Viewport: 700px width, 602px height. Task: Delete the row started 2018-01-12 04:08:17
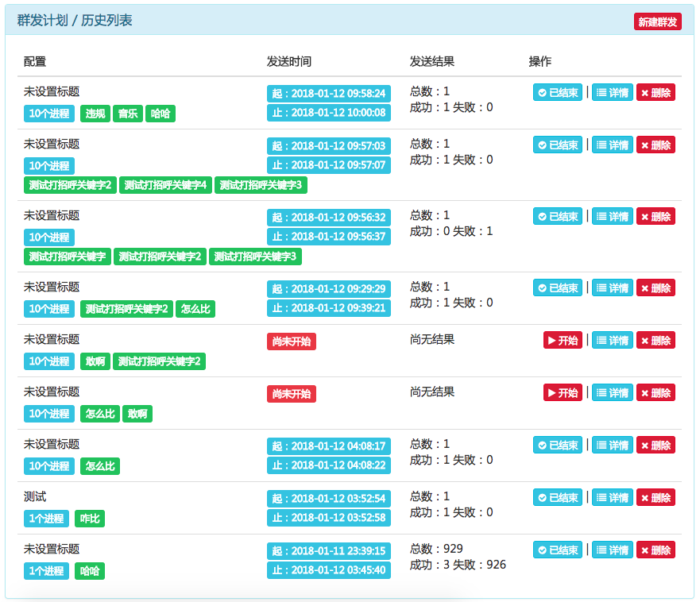[656, 445]
